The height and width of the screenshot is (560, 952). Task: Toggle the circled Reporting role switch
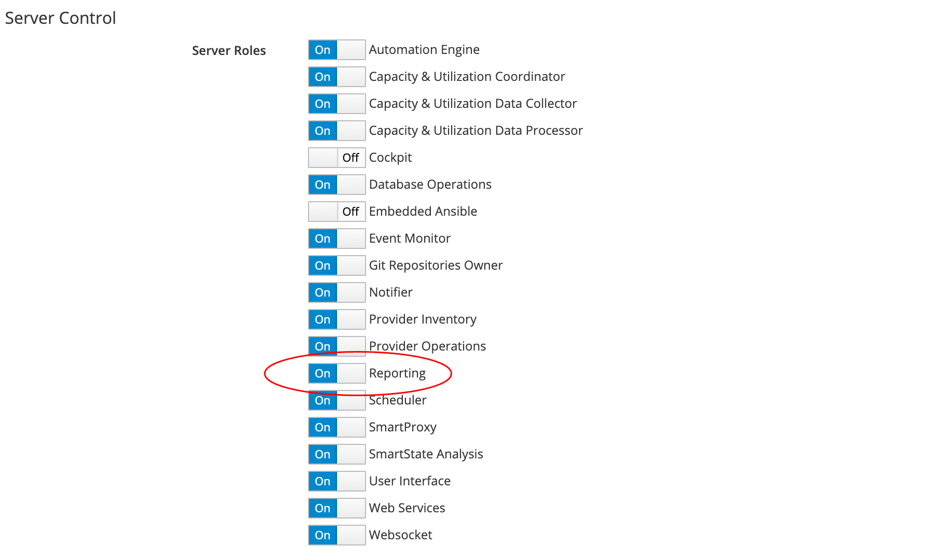337,373
